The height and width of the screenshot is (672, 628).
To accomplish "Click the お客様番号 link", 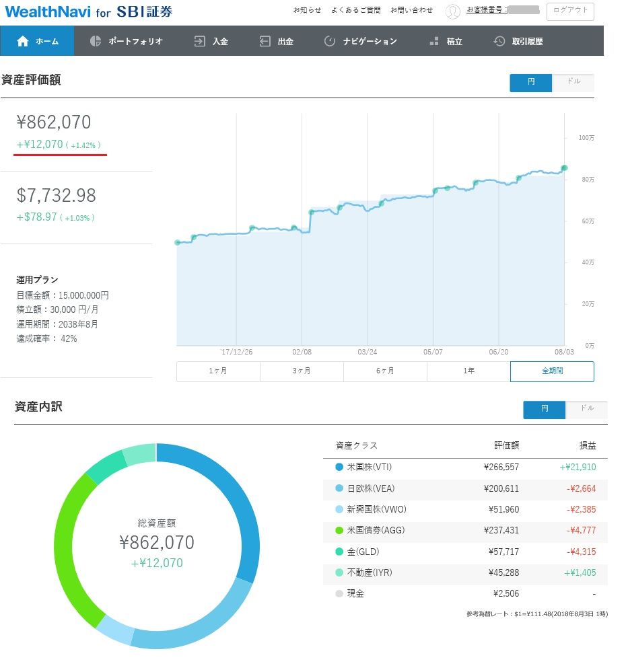I will pos(487,10).
